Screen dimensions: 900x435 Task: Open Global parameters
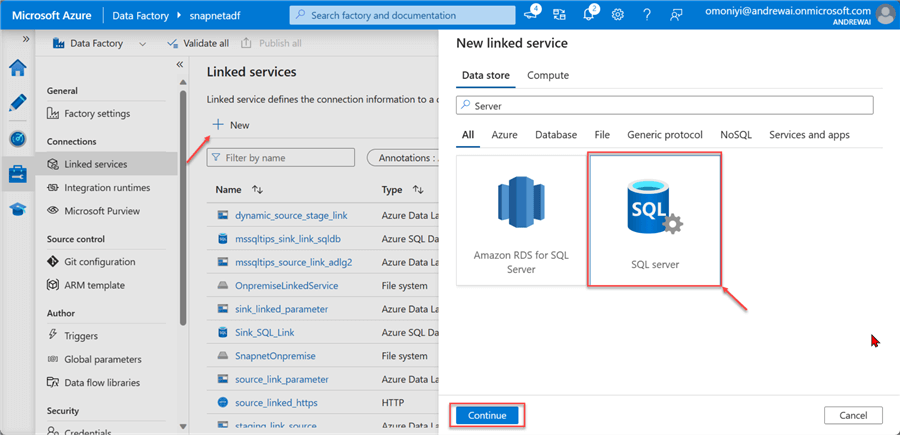(94, 359)
